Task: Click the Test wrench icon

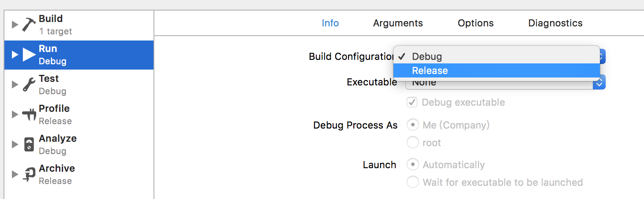Action: [29, 85]
